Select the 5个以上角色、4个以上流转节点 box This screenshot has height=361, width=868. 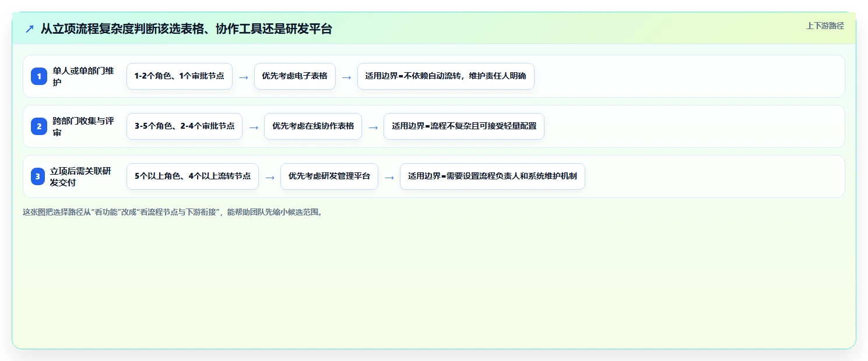[192, 176]
